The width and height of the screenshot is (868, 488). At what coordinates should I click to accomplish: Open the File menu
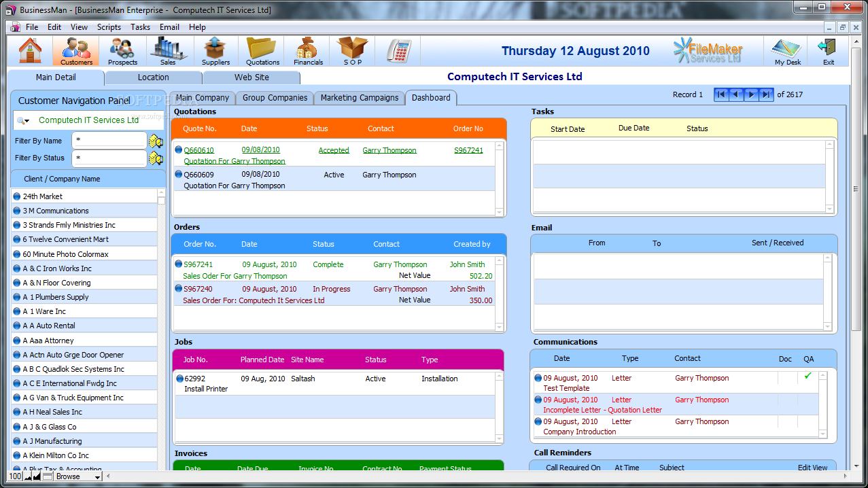32,27
